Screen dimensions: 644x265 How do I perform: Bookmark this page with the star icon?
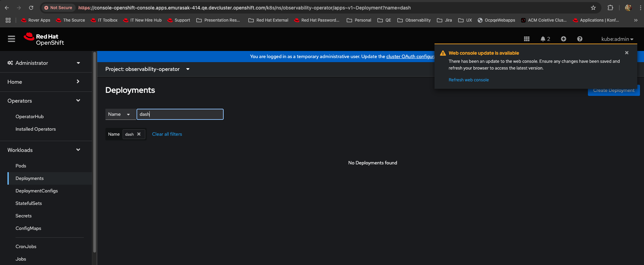pos(593,7)
